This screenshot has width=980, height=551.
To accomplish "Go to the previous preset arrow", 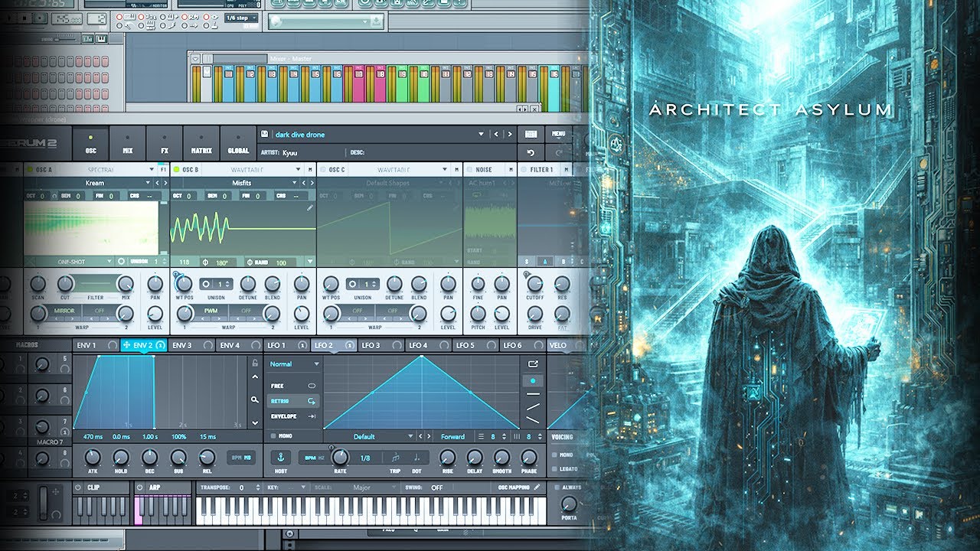I will point(496,134).
